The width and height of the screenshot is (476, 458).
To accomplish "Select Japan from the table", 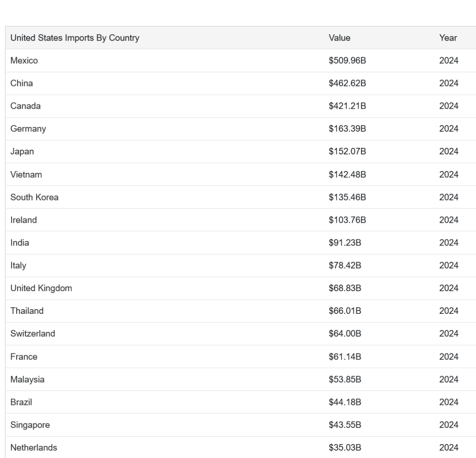I will tap(22, 152).
